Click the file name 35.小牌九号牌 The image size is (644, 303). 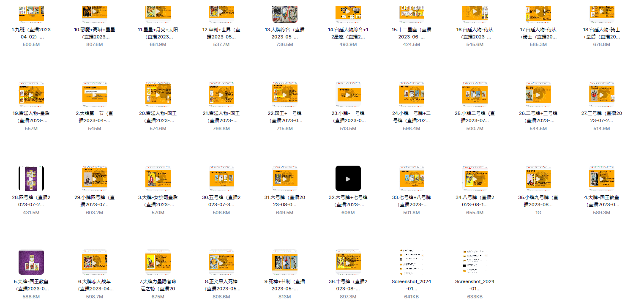(538, 201)
